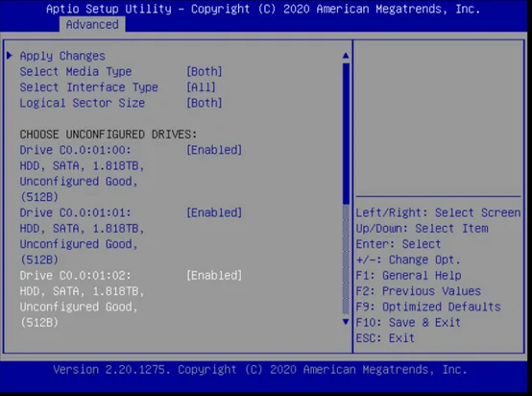Toggle highlighted Drive C0.0:01:02 Enabled value
Image resolution: width=532 pixels, height=396 pixels.
[x=214, y=276]
